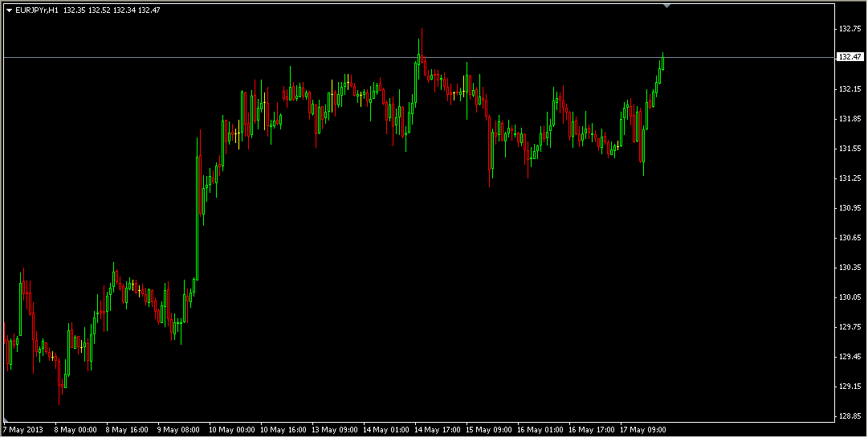Click the highlighted 132.47 current price tag

pos(850,57)
